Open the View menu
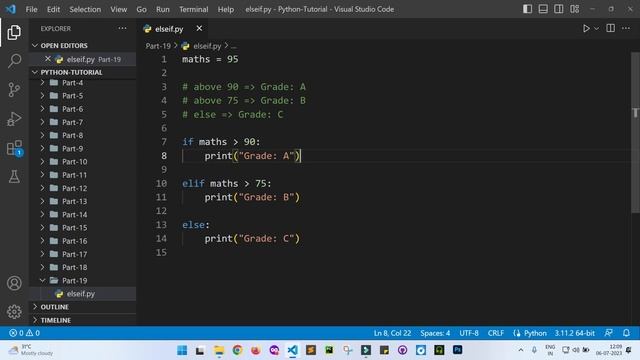 point(118,9)
